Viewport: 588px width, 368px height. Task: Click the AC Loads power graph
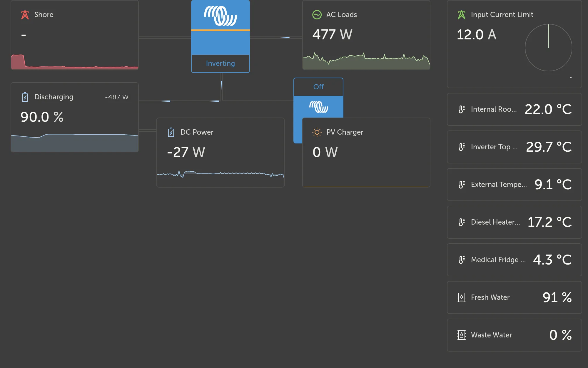(366, 61)
